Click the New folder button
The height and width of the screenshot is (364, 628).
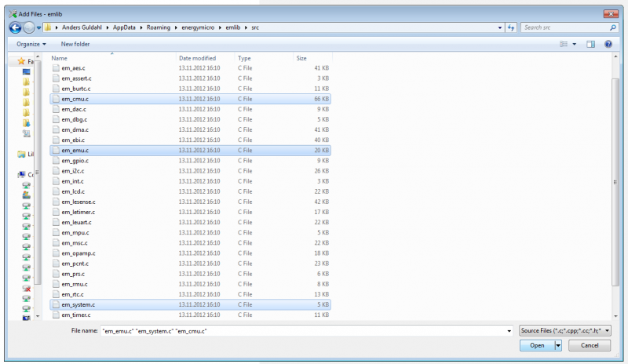75,44
